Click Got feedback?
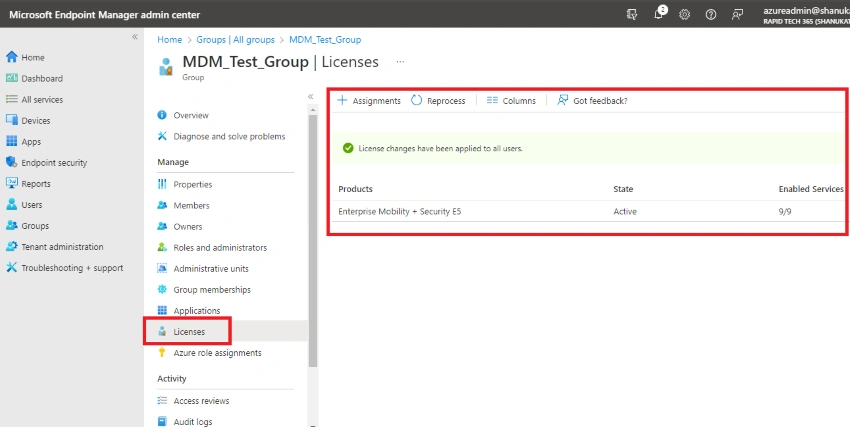This screenshot has height=427, width=850. coord(592,101)
